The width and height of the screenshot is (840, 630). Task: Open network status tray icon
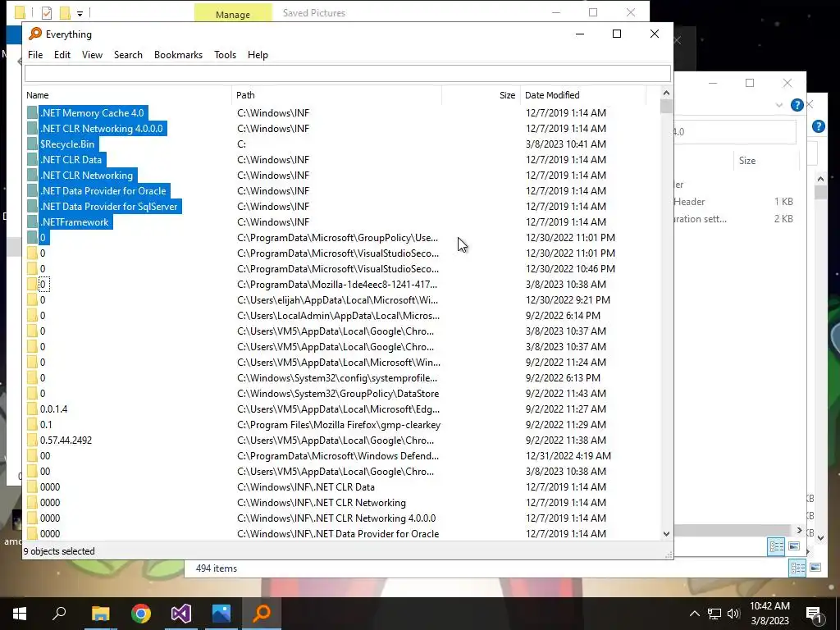coord(714,614)
